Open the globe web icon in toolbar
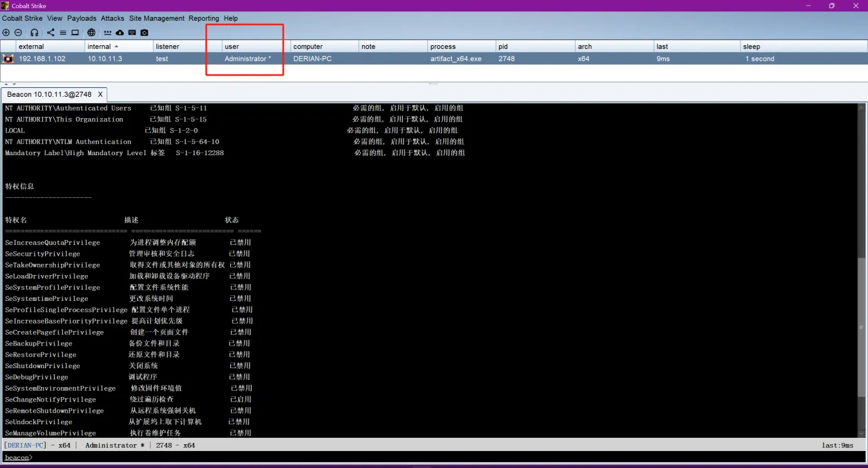Screen dimensions: 868x468 92,33
